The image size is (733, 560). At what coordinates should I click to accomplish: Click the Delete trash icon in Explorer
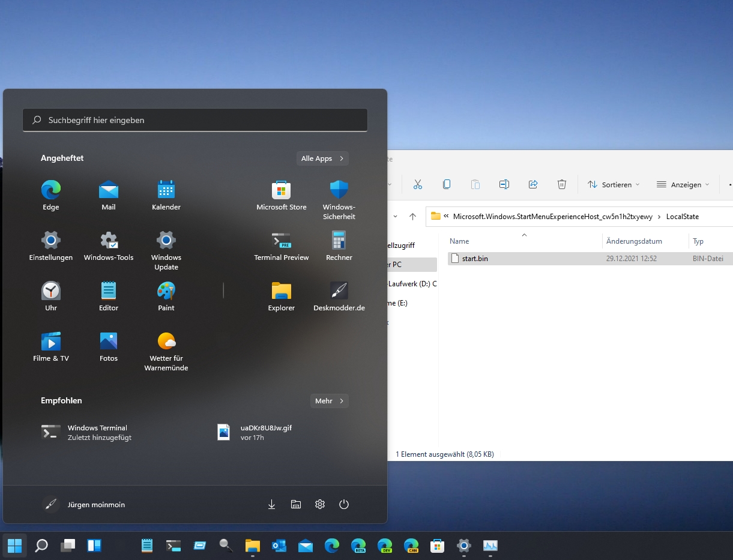click(x=562, y=184)
